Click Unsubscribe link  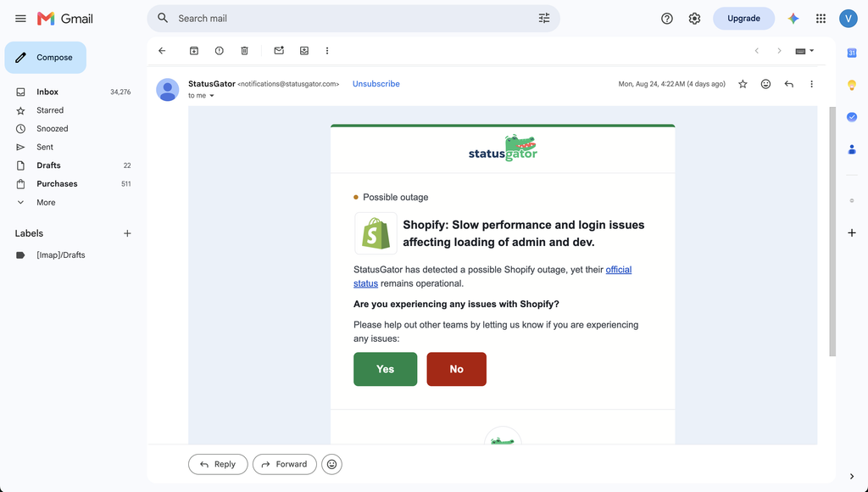click(x=376, y=84)
